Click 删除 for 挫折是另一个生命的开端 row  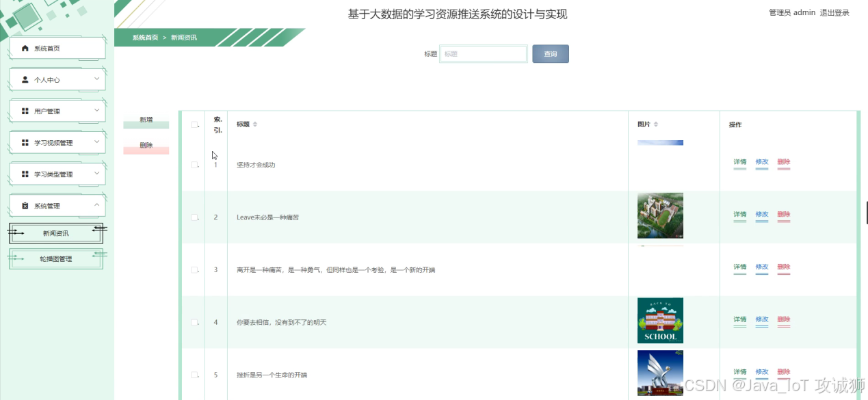click(784, 373)
